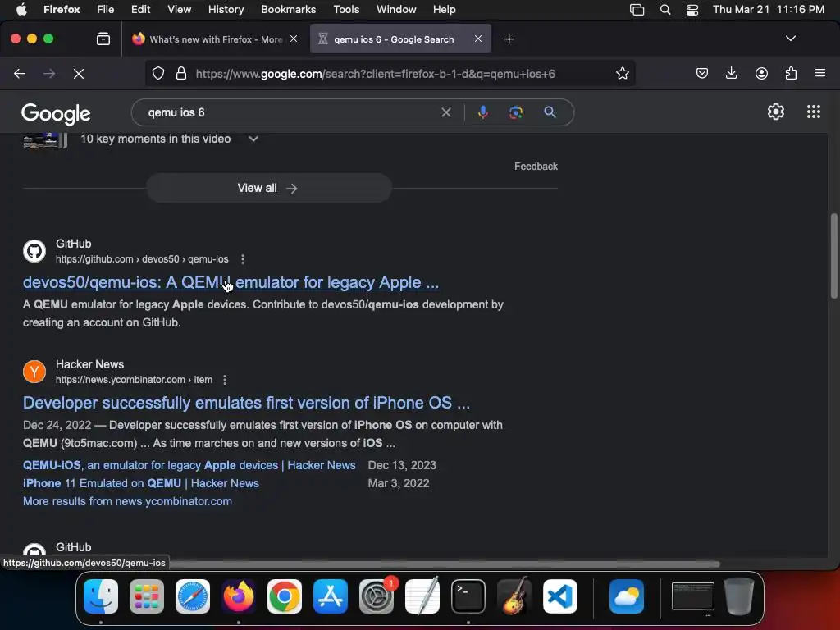Viewport: 840px width, 630px height.
Task: Open the History menu
Action: pyautogui.click(x=226, y=10)
